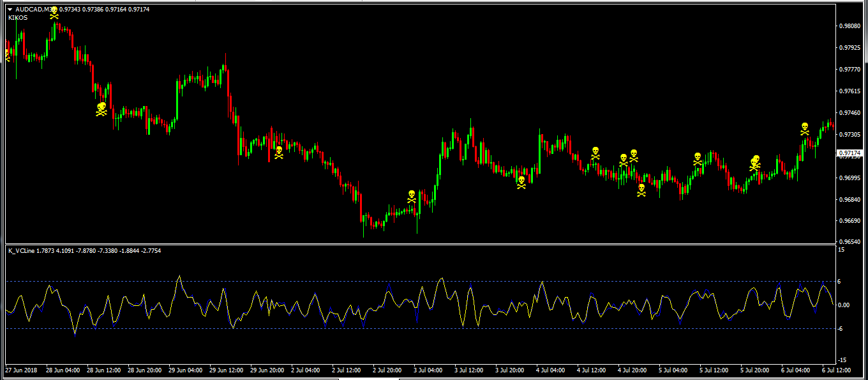Screen dimensions: 868x380
Task: Click the 29 Jun 04:00 time axis label
Action: point(185,370)
